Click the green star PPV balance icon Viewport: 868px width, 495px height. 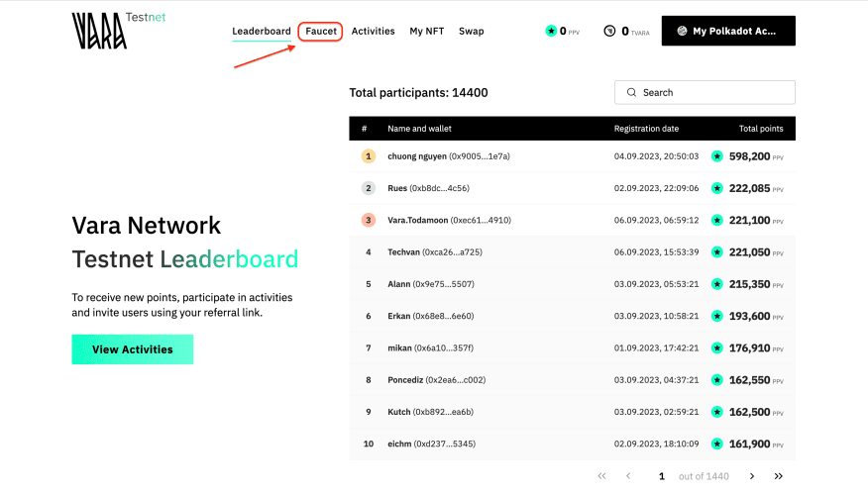click(551, 31)
